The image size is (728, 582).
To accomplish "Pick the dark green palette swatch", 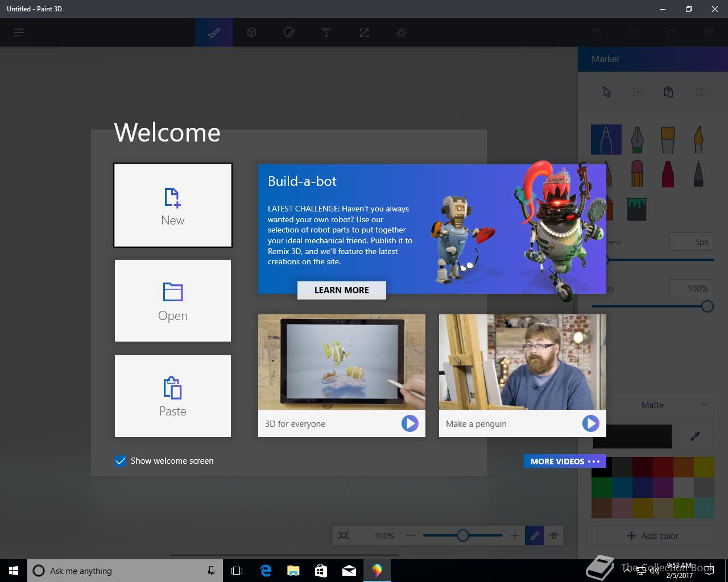I will tap(602, 488).
